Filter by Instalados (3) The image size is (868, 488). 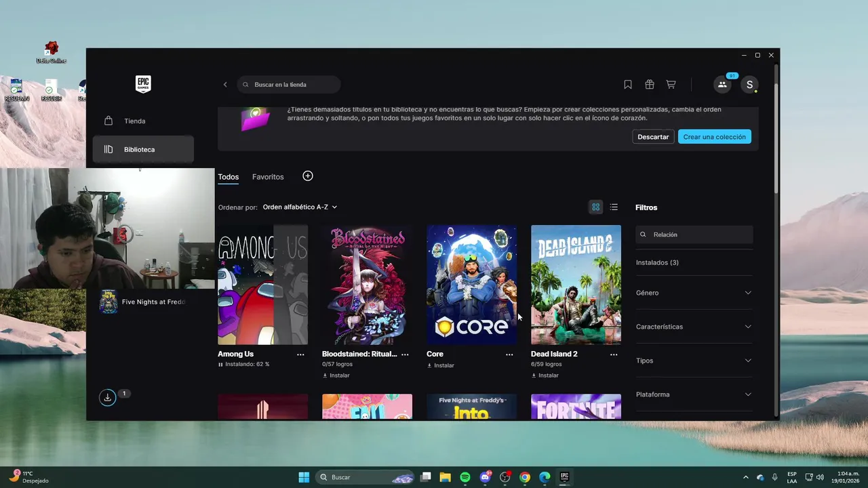click(x=657, y=262)
